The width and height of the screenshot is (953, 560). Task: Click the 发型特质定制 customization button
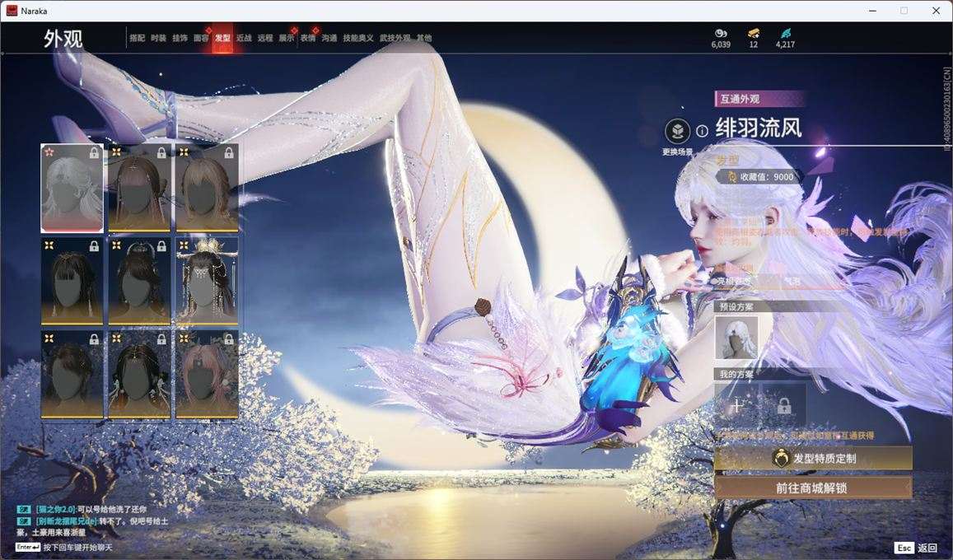tap(814, 458)
